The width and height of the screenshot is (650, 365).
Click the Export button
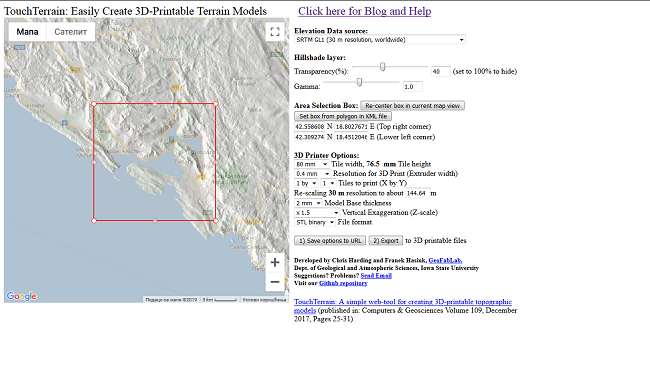[x=386, y=241]
